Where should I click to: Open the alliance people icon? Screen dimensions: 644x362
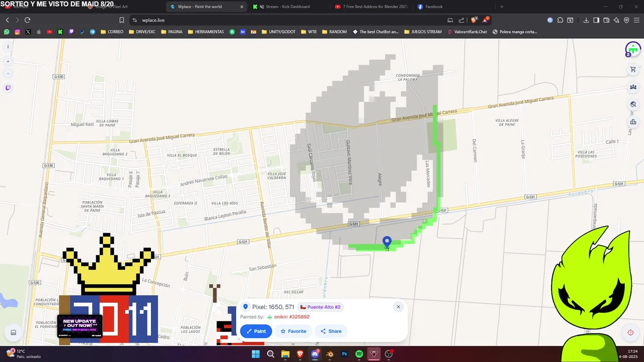(x=633, y=87)
